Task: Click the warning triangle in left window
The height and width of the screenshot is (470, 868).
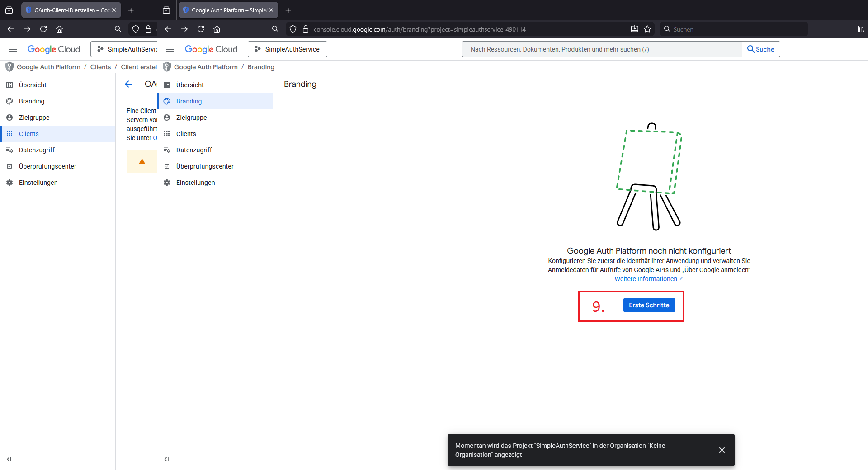Action: tap(142, 161)
